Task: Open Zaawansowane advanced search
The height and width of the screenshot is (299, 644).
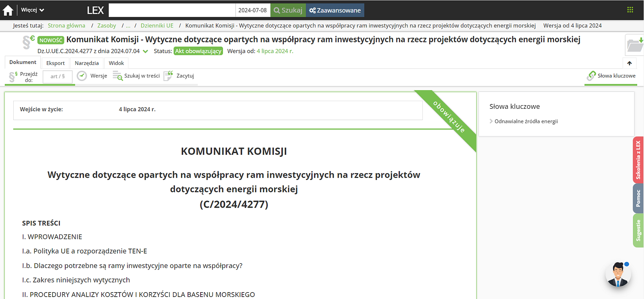Action: click(335, 10)
